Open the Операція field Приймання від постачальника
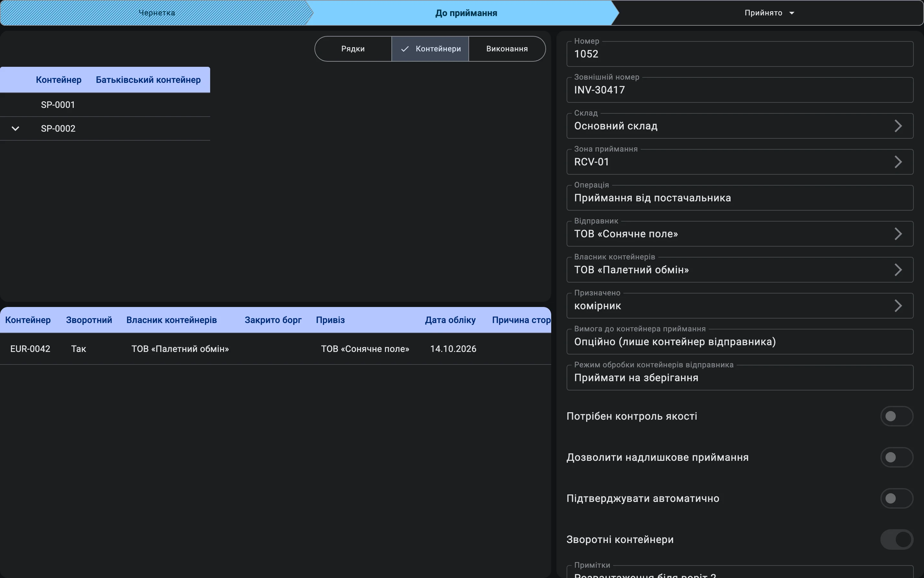Screen dimensions: 924x578 tap(740, 197)
